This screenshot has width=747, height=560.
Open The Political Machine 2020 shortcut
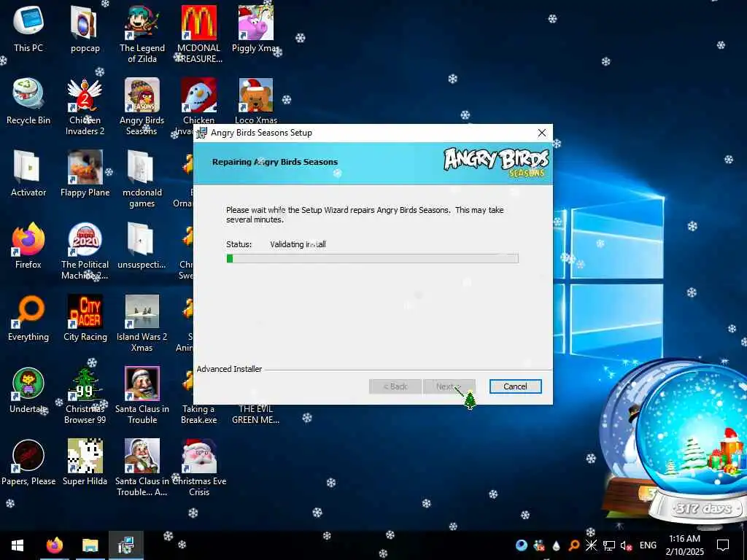point(85,251)
